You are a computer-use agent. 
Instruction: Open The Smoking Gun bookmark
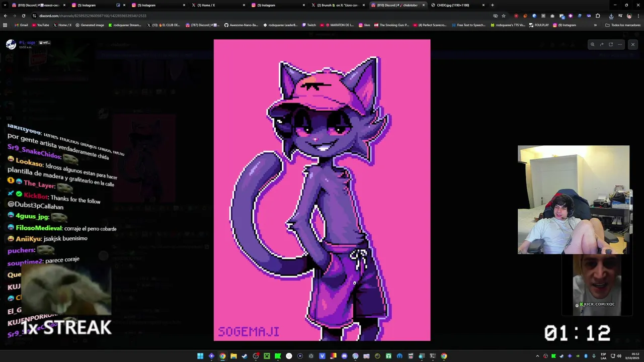391,25
